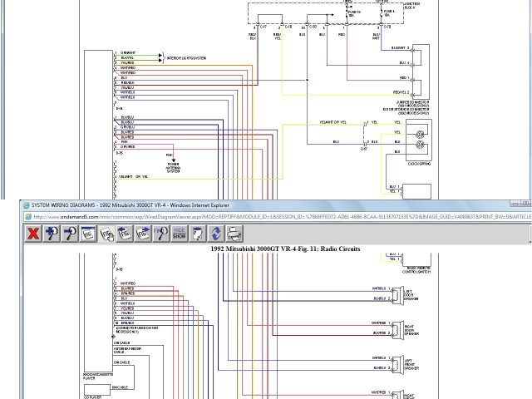Open the Find magnifier tool

[x=161, y=234]
